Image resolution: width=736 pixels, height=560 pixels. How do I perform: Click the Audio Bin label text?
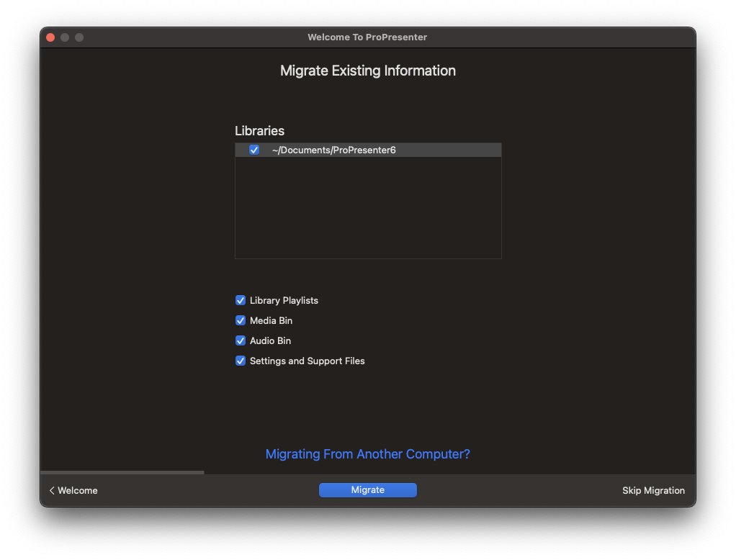click(270, 341)
